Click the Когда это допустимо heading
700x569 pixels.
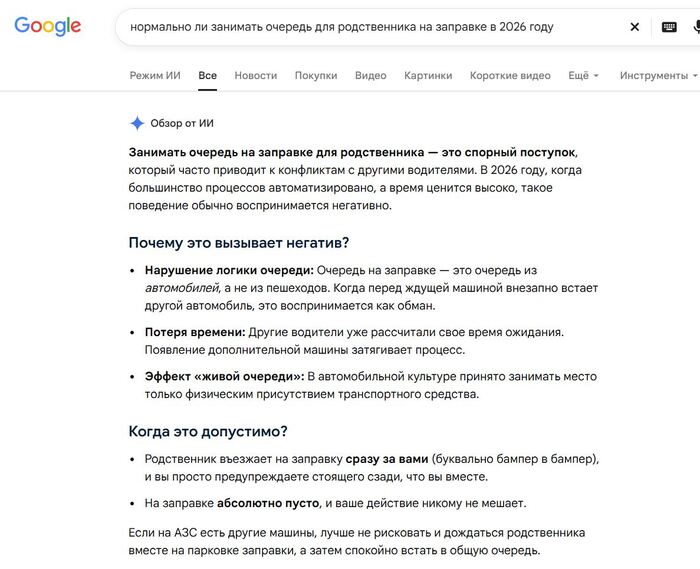point(208,432)
